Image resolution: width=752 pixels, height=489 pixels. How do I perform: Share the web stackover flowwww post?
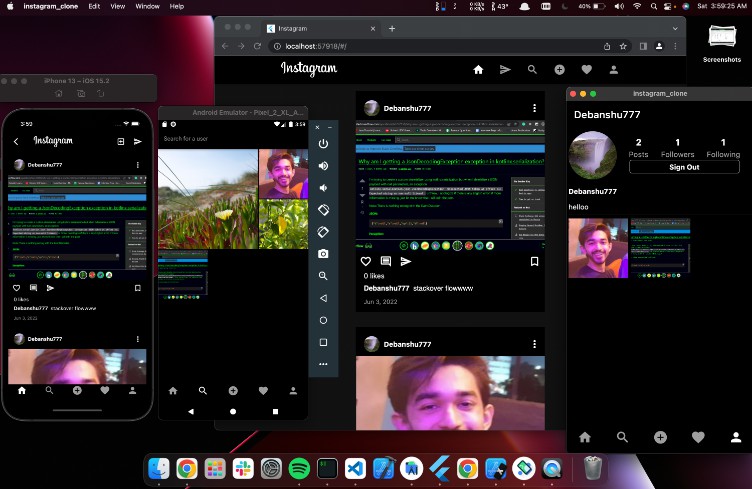[406, 261]
